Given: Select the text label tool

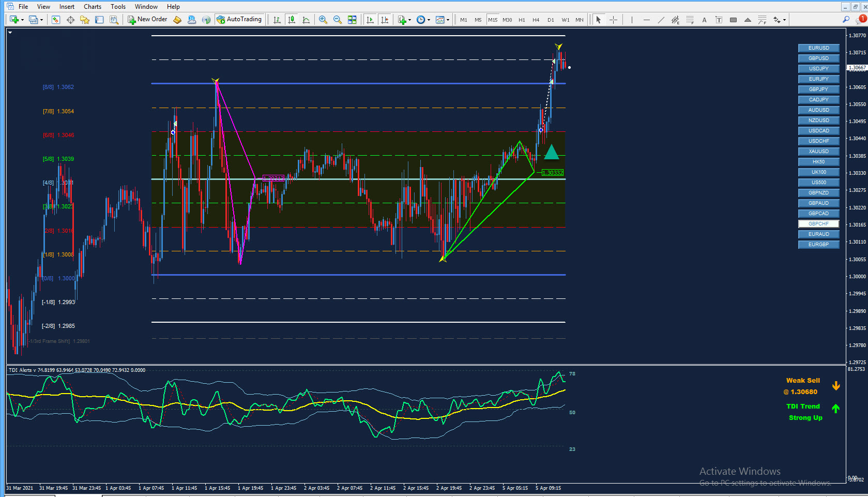Looking at the screenshot, I should pyautogui.click(x=719, y=20).
